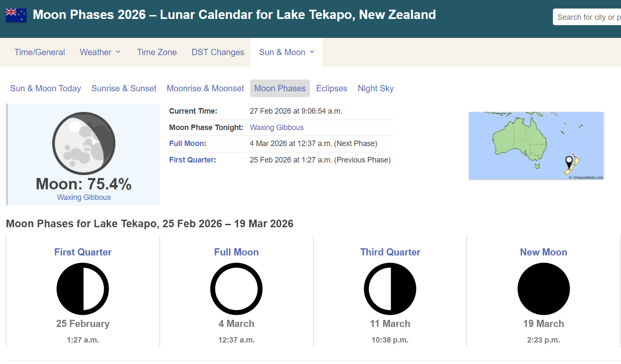Click the location pin on the map
The image size is (621, 364).
[569, 161]
